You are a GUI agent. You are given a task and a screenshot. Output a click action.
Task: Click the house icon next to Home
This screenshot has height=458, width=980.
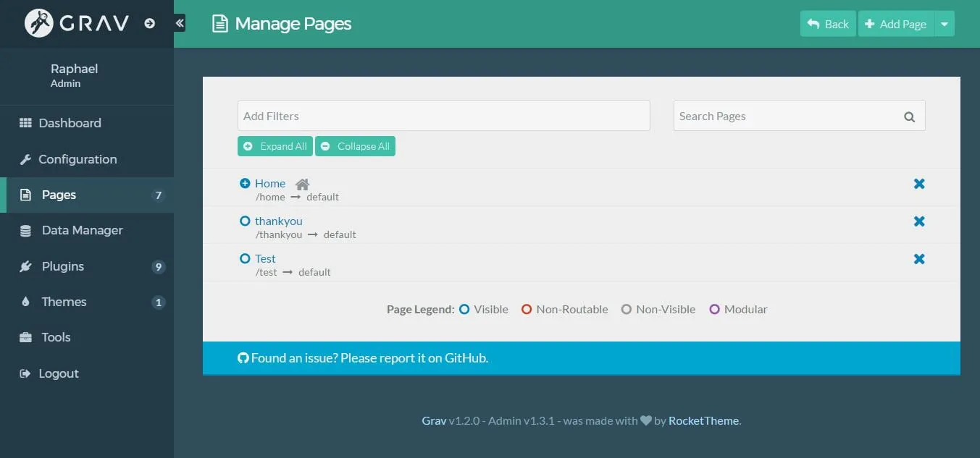(x=303, y=184)
